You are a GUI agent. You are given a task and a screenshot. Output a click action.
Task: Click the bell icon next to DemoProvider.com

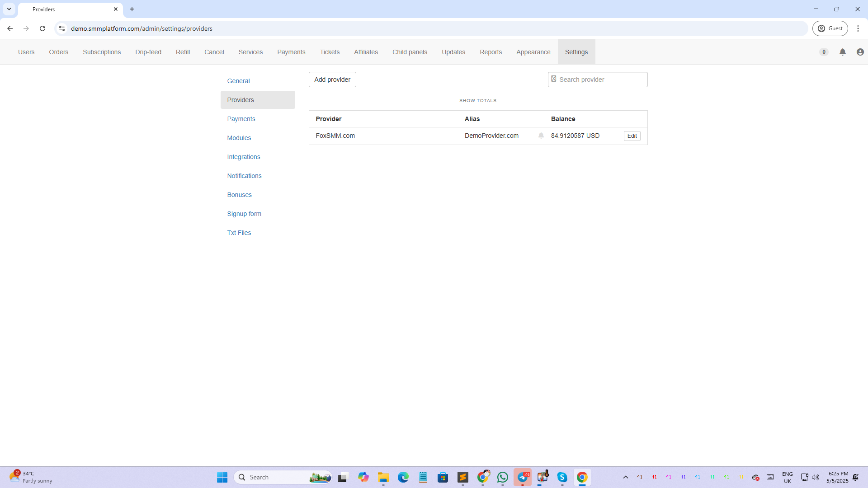pyautogui.click(x=541, y=136)
